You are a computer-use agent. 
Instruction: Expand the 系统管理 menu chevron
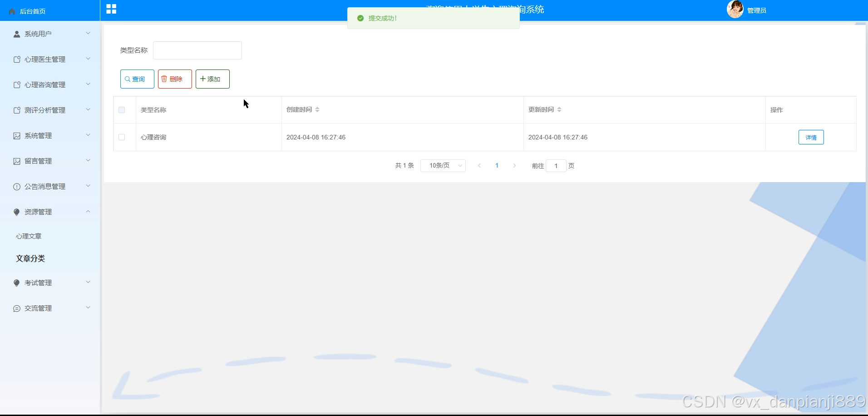pos(88,135)
